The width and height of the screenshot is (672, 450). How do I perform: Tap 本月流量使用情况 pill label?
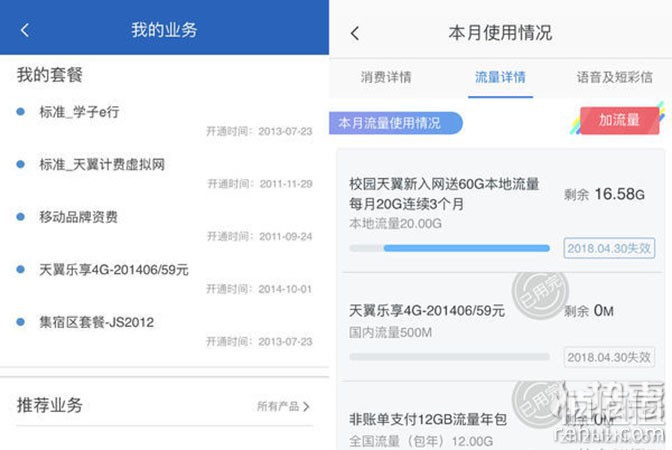(x=396, y=123)
